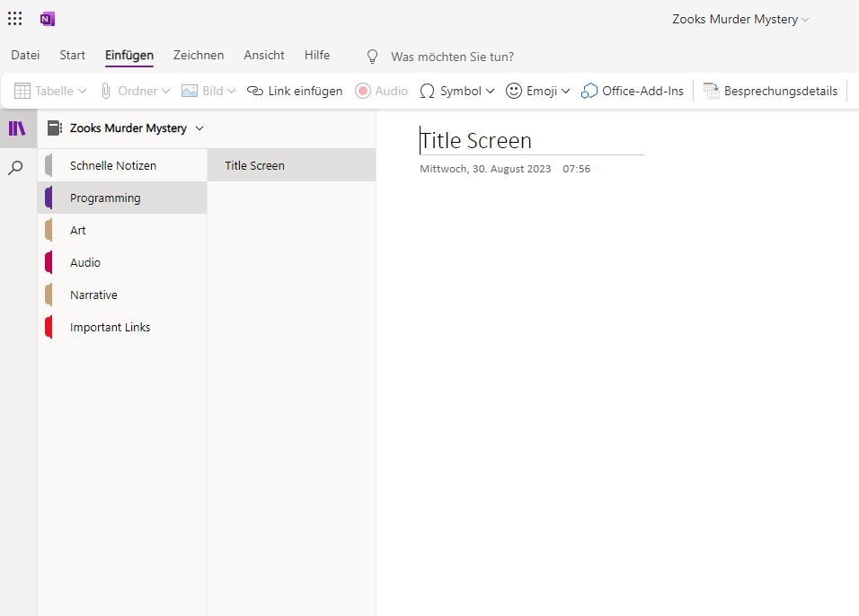Click the OneNote logo icon
The image size is (859, 616).
[x=48, y=19]
